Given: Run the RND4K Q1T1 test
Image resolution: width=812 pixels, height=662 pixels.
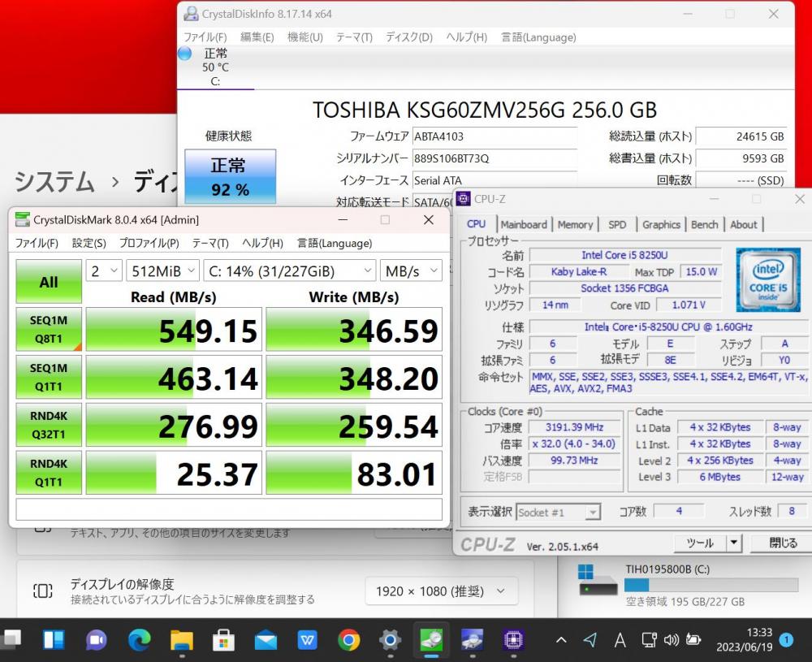Looking at the screenshot, I should [49, 473].
